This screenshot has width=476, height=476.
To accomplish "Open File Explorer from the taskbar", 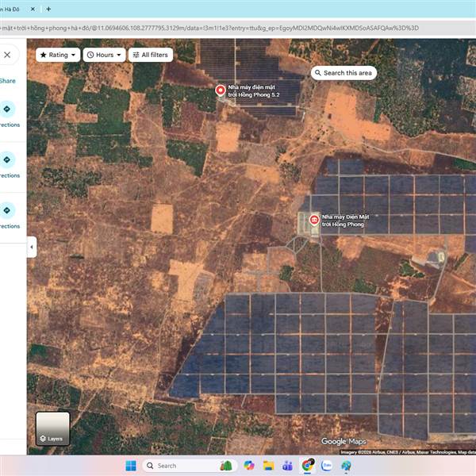I will [268, 466].
